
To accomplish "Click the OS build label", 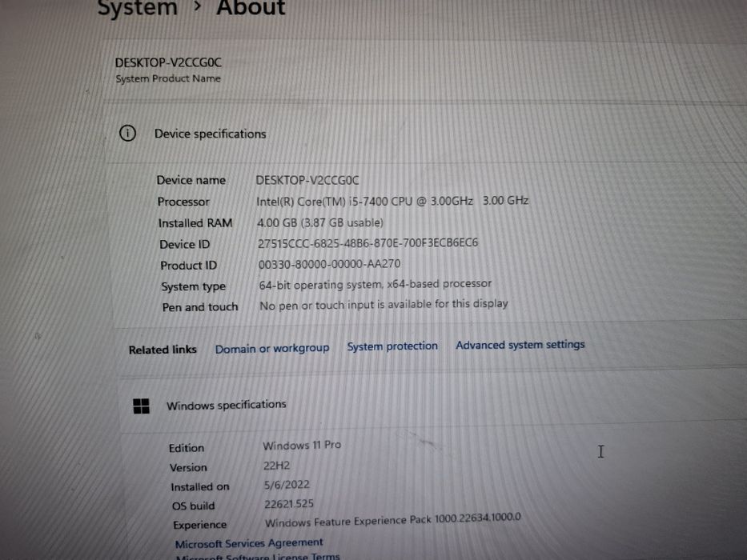I will click(194, 506).
